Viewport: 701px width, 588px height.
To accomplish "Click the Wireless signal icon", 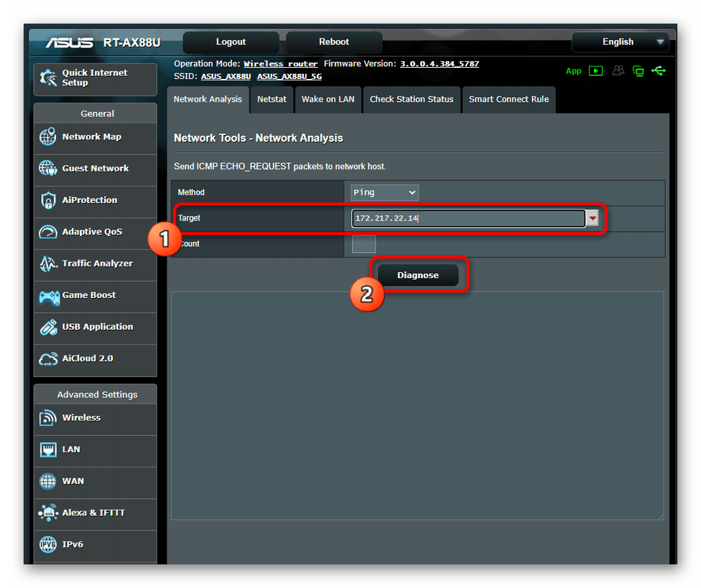I will click(x=48, y=418).
